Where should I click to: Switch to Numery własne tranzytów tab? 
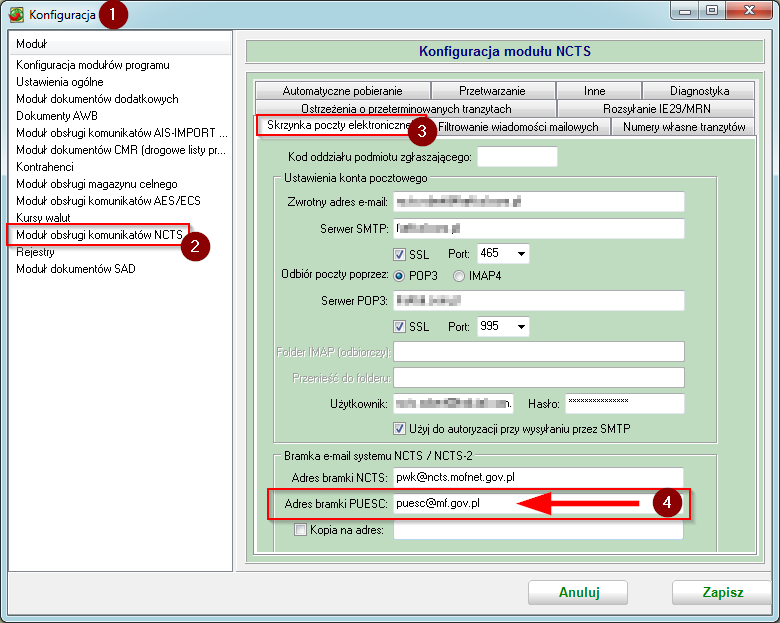(x=683, y=127)
